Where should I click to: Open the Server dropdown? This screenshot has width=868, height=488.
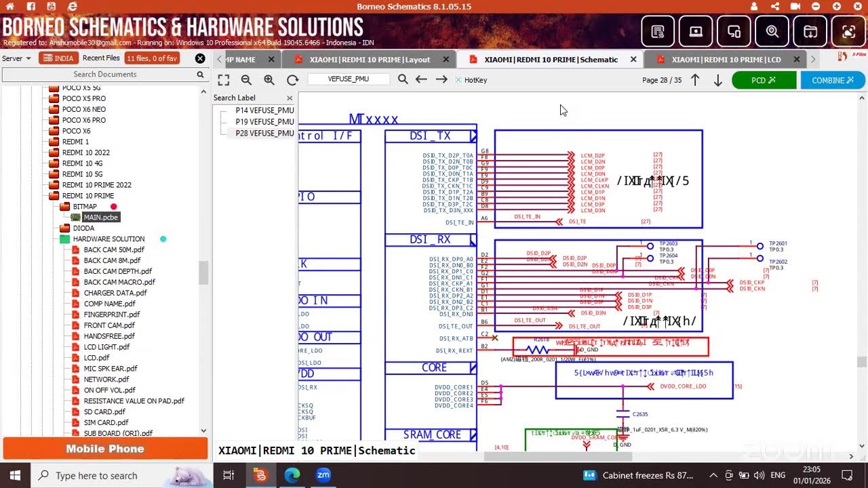tap(16, 58)
